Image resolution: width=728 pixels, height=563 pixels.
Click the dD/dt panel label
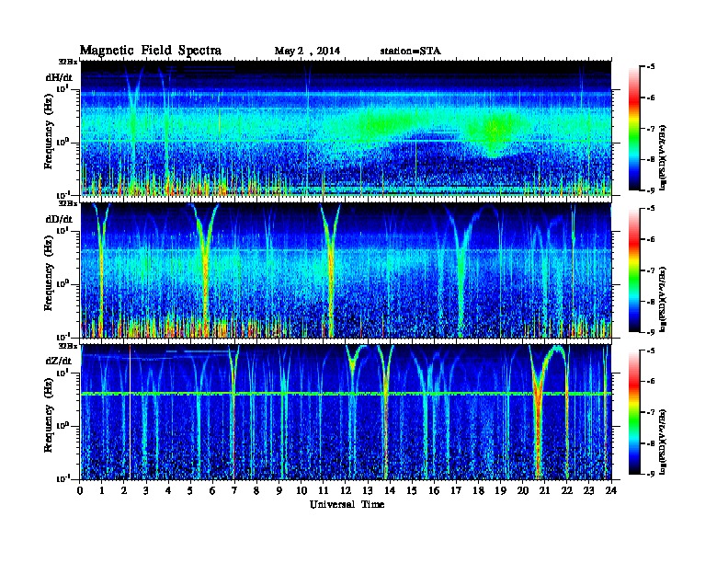click(x=59, y=218)
